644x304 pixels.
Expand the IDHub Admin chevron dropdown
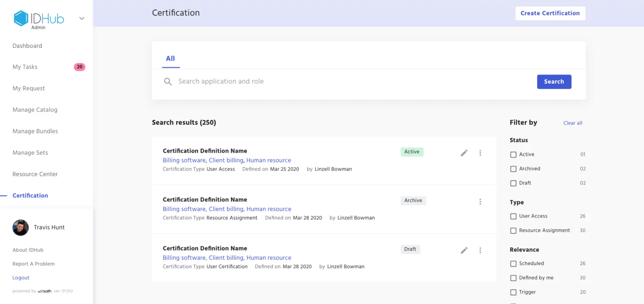coord(82,18)
